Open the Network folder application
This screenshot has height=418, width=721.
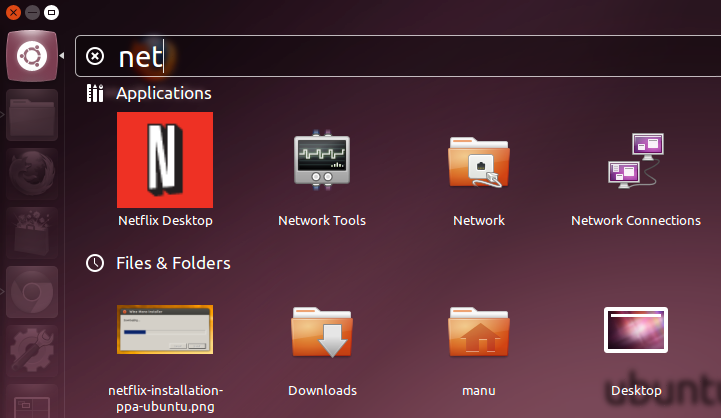[479, 162]
